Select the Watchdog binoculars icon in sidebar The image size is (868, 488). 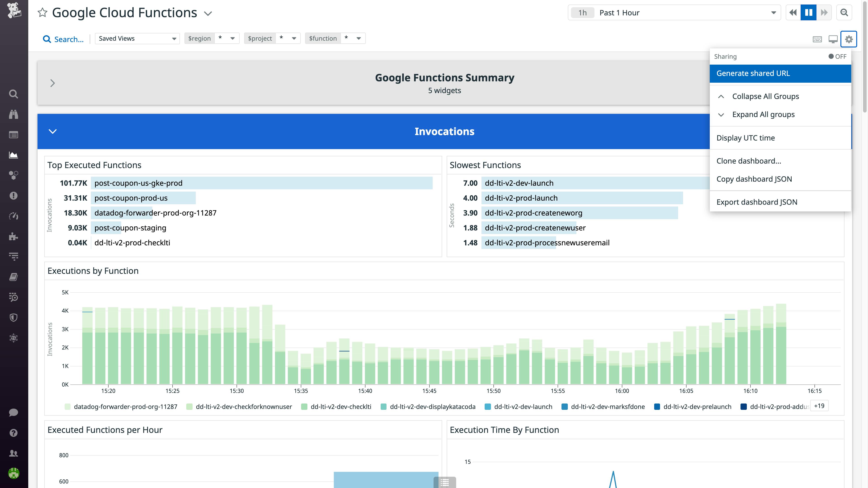[x=14, y=115]
